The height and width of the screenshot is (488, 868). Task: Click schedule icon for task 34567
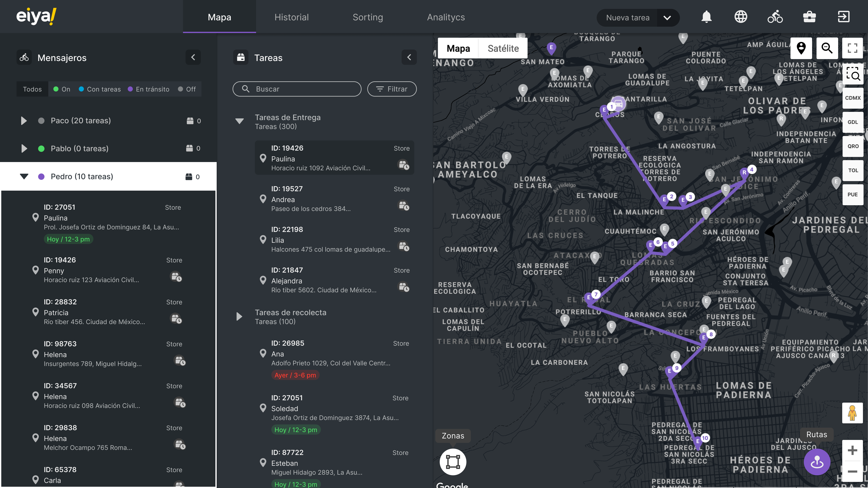(180, 402)
